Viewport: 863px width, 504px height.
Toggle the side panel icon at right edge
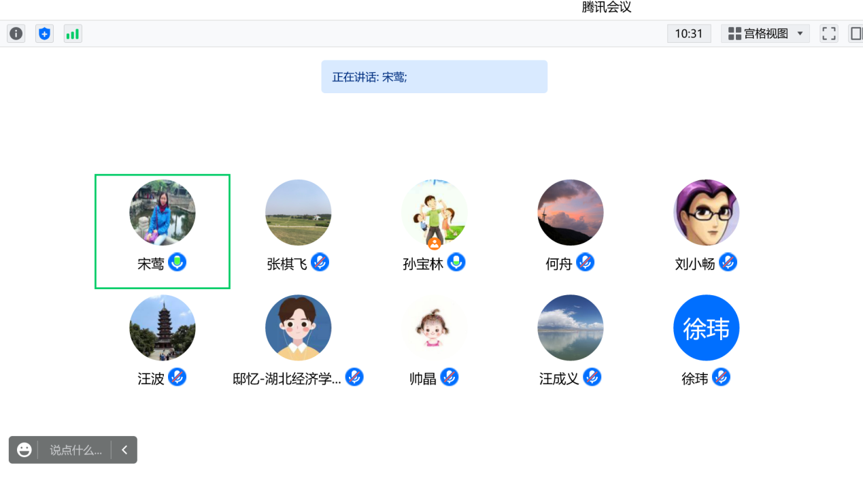click(x=856, y=33)
